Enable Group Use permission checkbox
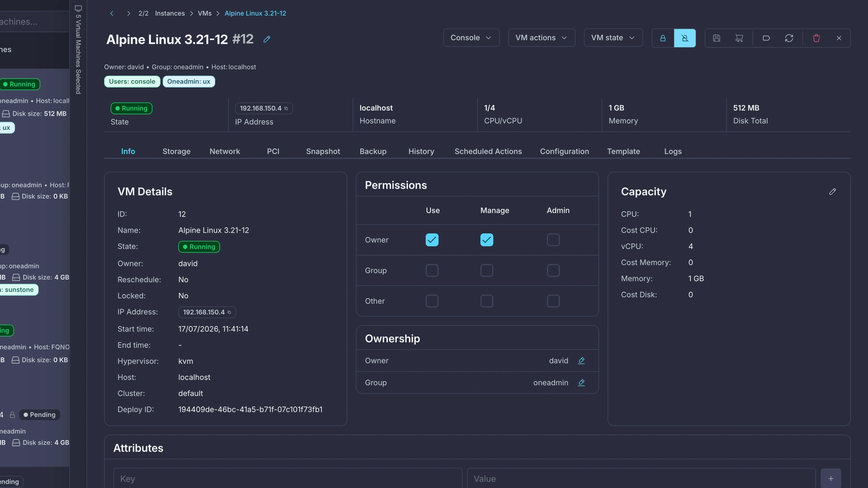Screen dimensions: 868x488 tap(432, 270)
